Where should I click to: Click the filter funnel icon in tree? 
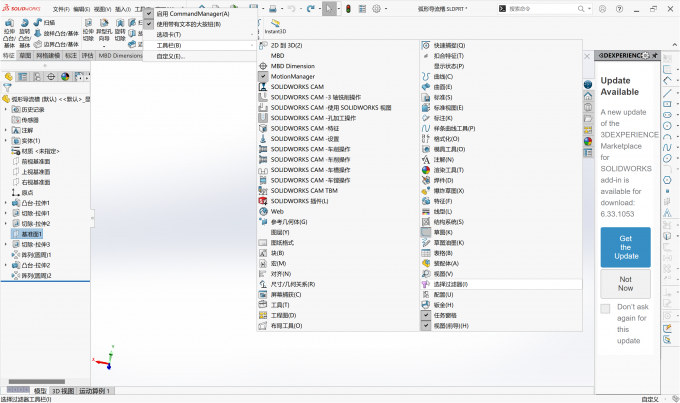coord(7,88)
